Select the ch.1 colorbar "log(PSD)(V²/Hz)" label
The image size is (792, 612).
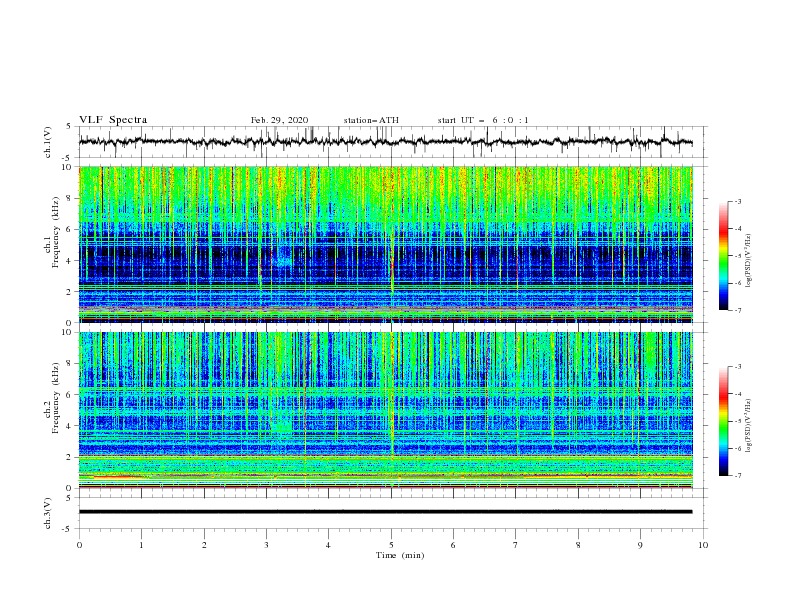[x=749, y=261]
